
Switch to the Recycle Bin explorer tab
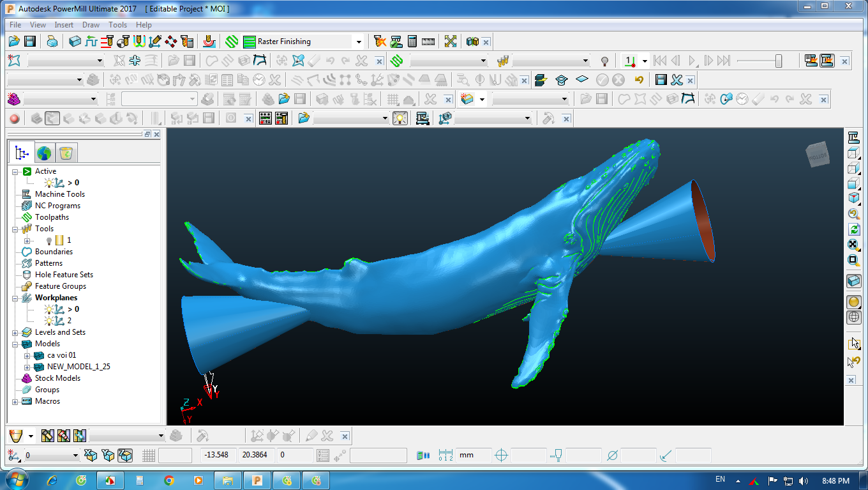[x=66, y=153]
